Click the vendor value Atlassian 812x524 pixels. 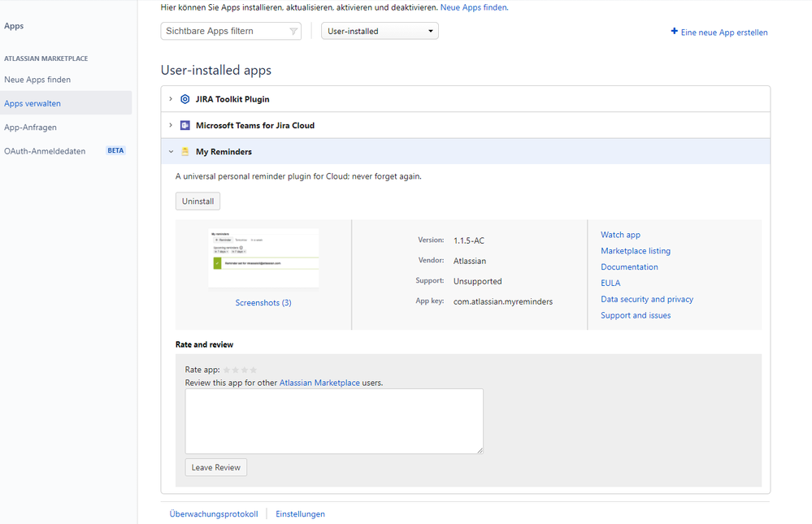point(470,261)
